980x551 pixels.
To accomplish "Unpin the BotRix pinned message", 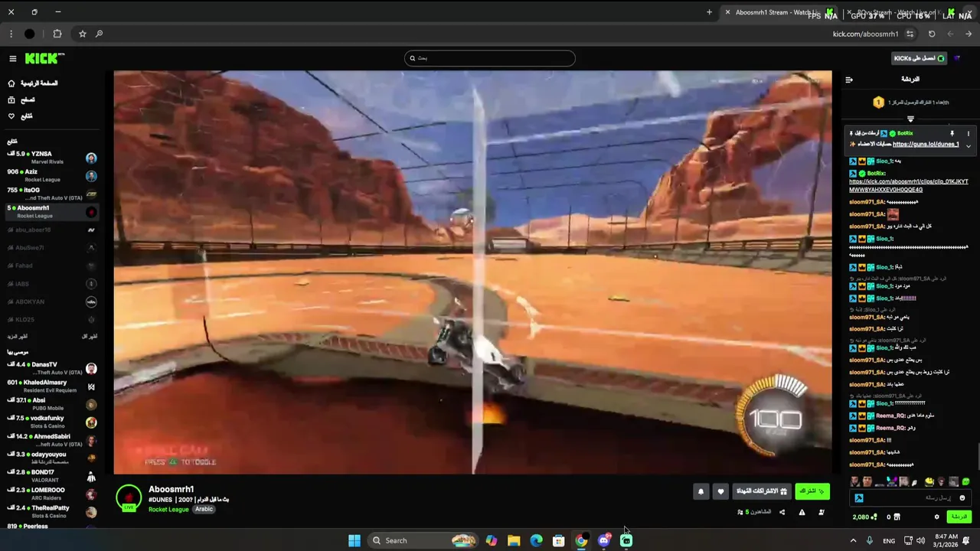I will (952, 133).
